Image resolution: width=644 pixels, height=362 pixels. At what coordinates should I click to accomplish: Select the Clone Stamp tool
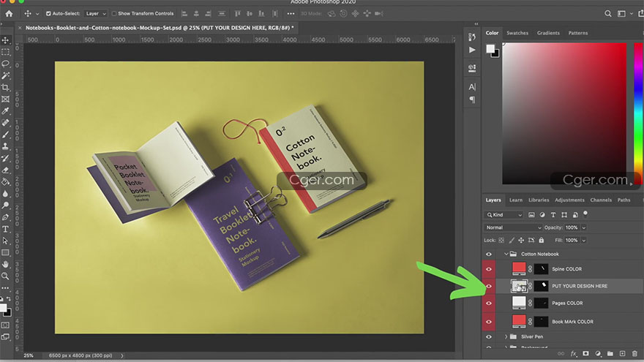tap(6, 146)
